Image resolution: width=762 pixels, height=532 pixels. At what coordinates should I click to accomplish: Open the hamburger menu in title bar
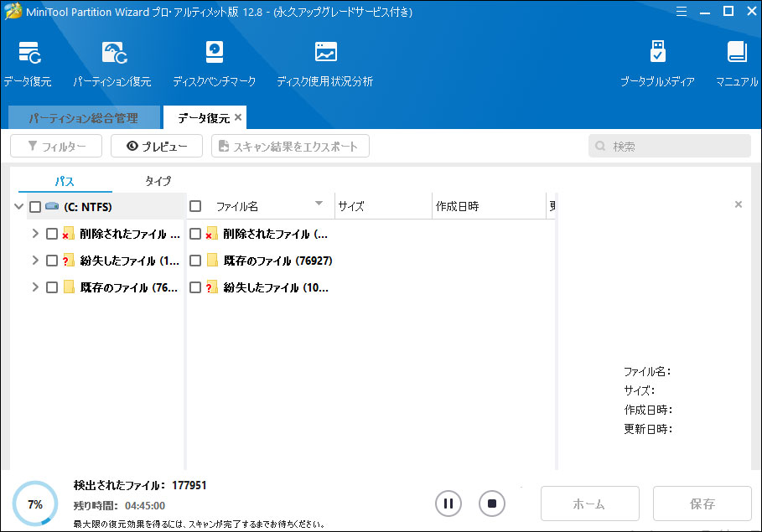tap(682, 11)
